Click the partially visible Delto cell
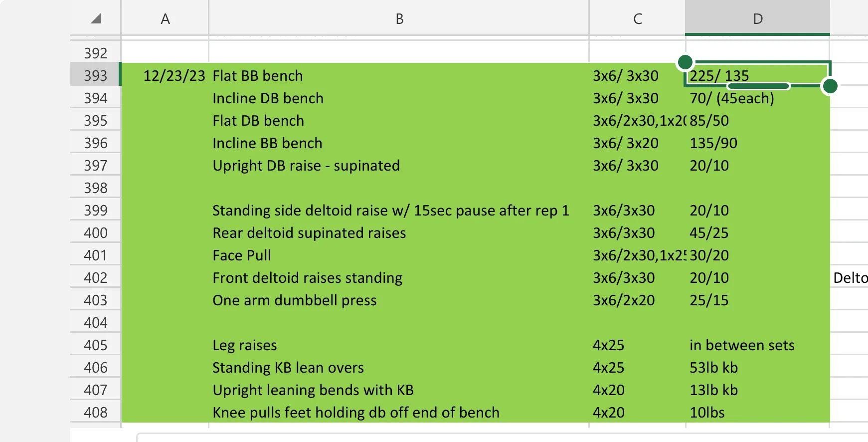Viewport: 868px width, 442px height. [x=850, y=278]
